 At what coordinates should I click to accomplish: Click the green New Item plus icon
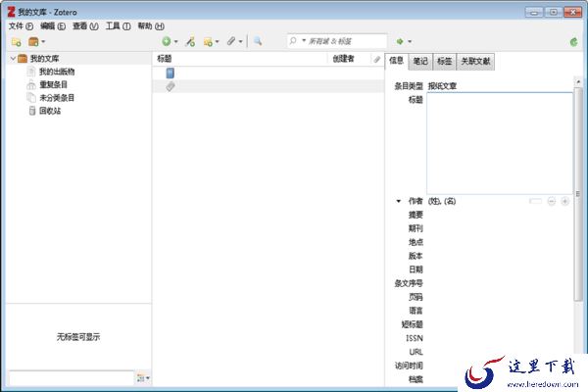pos(167,41)
